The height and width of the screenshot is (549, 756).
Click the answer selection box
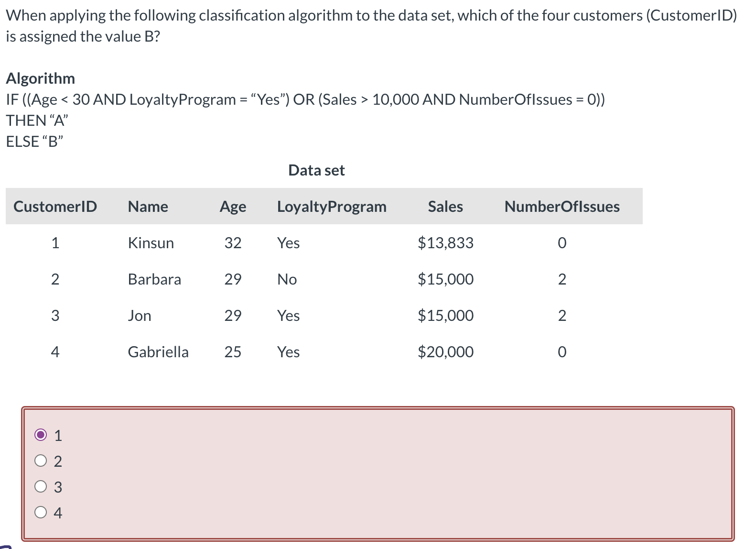(x=378, y=473)
